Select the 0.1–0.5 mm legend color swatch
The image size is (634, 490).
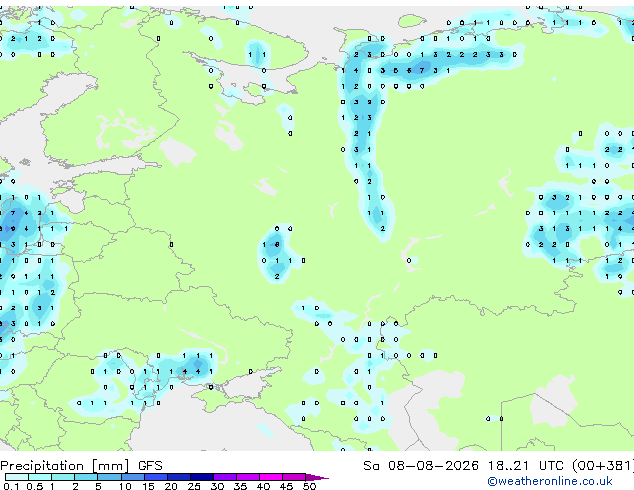click(x=17, y=477)
